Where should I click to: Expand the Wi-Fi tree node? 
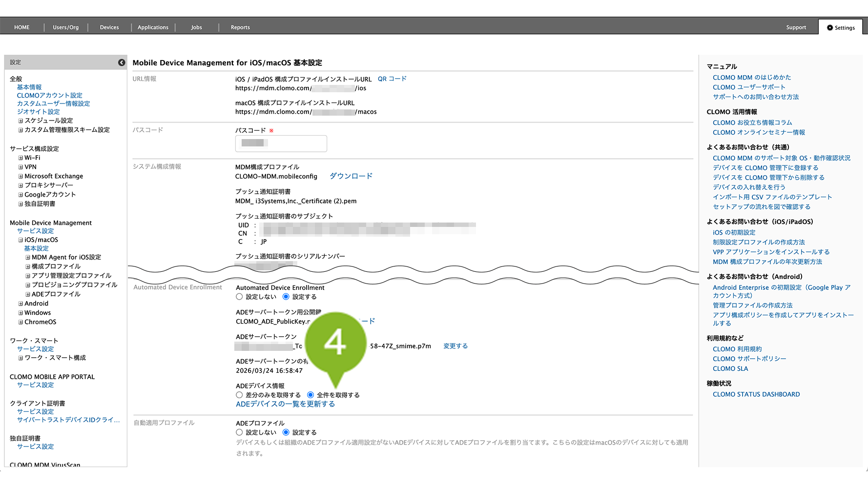(x=21, y=158)
